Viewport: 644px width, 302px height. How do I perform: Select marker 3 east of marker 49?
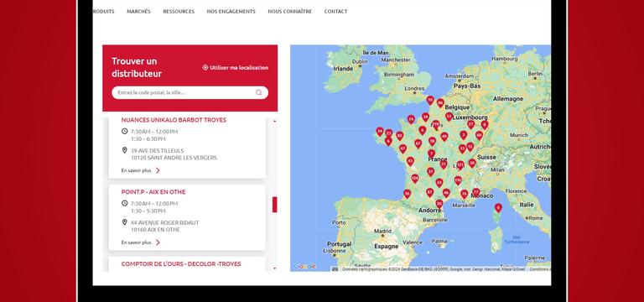[463, 135]
